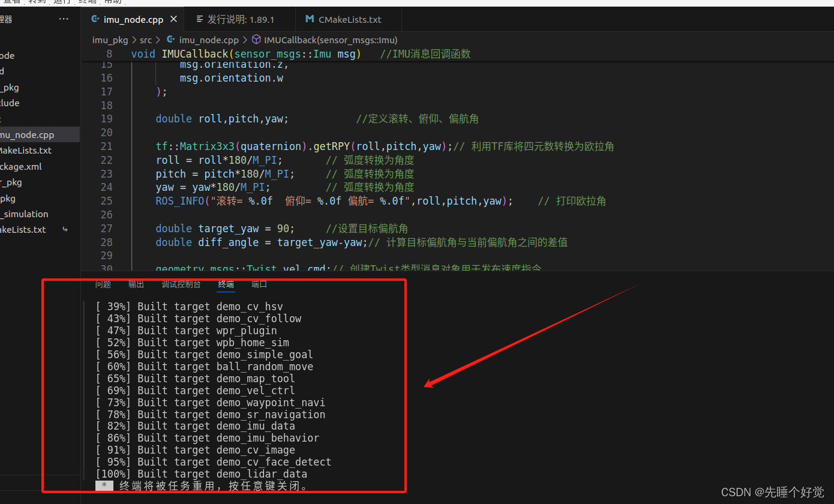
Task: Open the 输出 panel tab
Action: pos(136,284)
